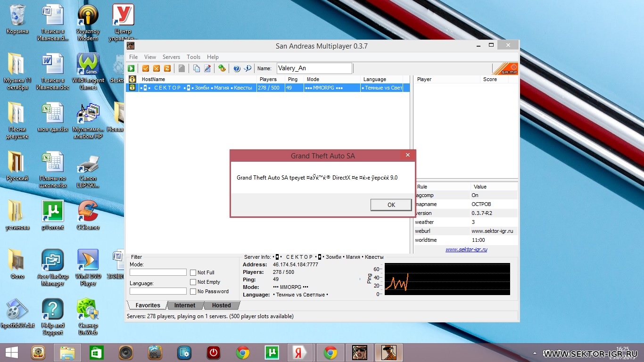644x362 pixels.
Task: Select the Svyaznoy Modem desktop shortcut
Action: (88, 22)
